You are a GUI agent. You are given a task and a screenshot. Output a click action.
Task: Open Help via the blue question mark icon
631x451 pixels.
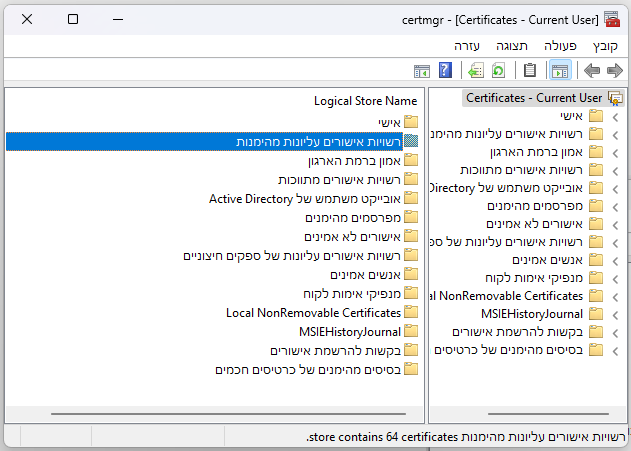pyautogui.click(x=446, y=70)
